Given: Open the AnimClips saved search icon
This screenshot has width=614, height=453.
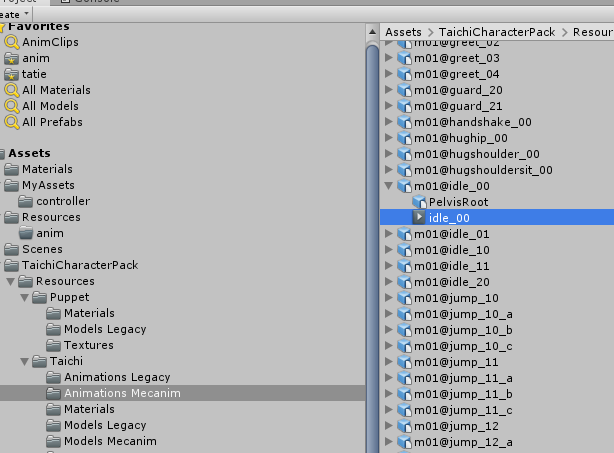Looking at the screenshot, I should 11,42.
